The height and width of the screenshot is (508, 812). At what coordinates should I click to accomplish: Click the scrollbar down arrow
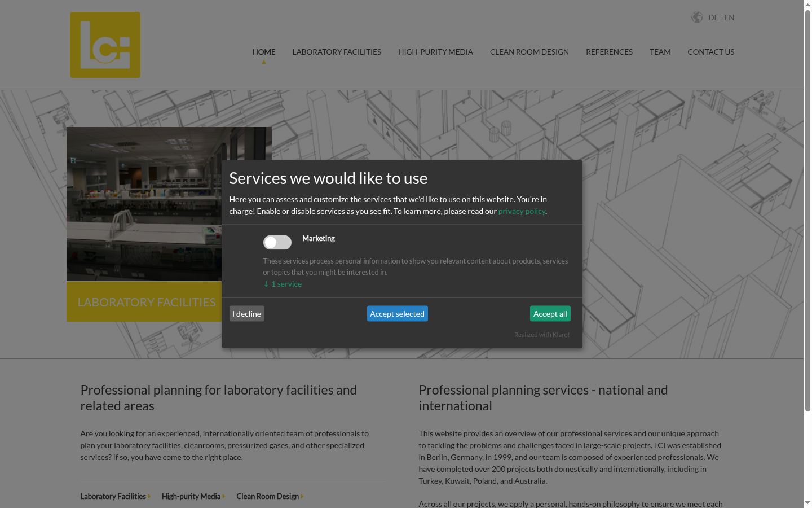[807, 503]
